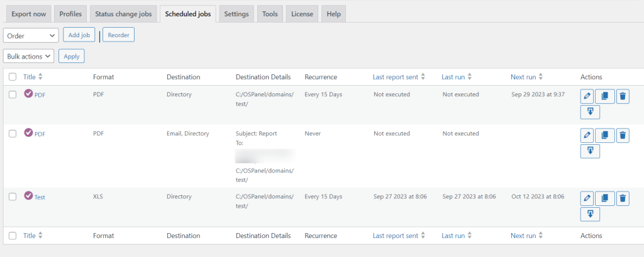Run export for the PDF job every 15 days
Screen dimensions: 644x257
(590, 112)
